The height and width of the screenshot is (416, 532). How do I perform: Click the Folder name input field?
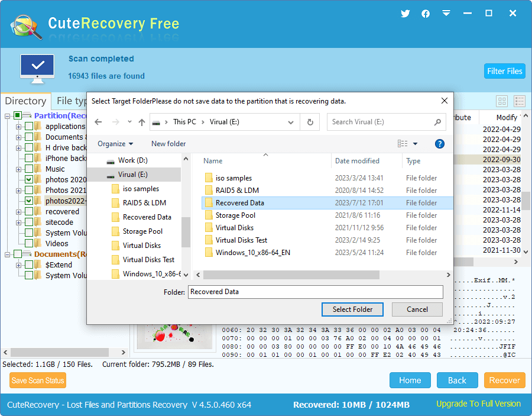[315, 292]
